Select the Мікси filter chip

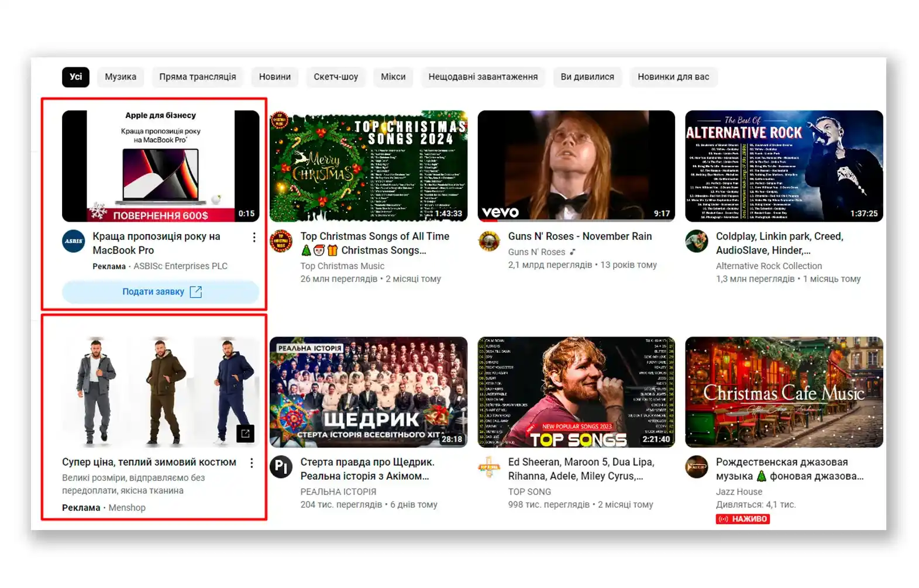coord(393,77)
